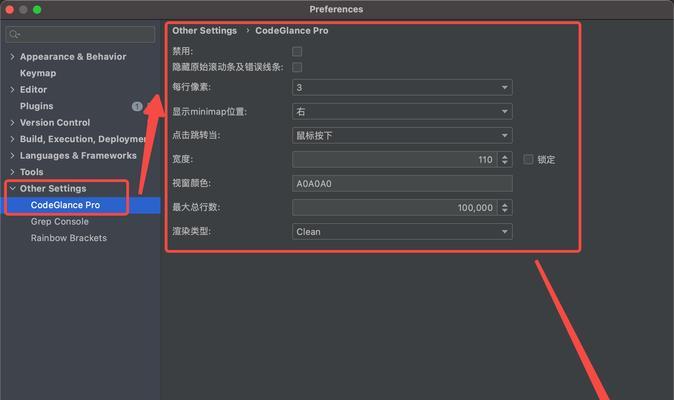Open the 点击跳转当 dropdown showing 鼠标按下
The image size is (674, 400).
click(402, 135)
